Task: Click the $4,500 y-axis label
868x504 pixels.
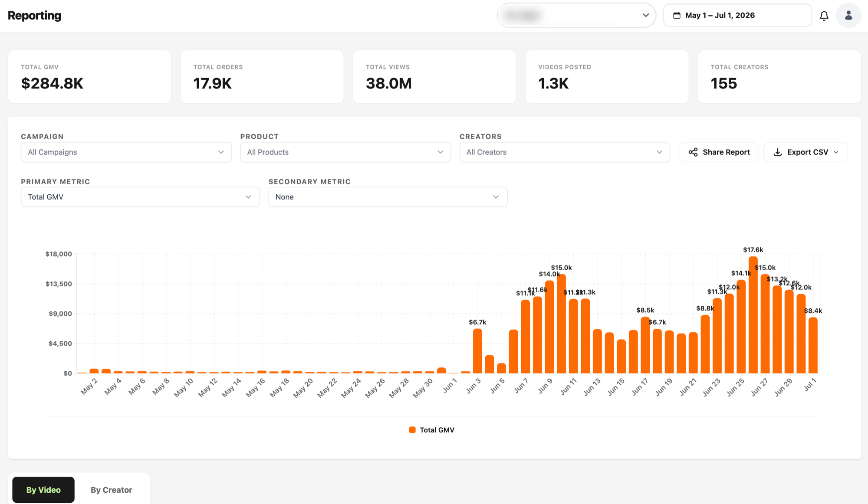Action: (x=60, y=344)
